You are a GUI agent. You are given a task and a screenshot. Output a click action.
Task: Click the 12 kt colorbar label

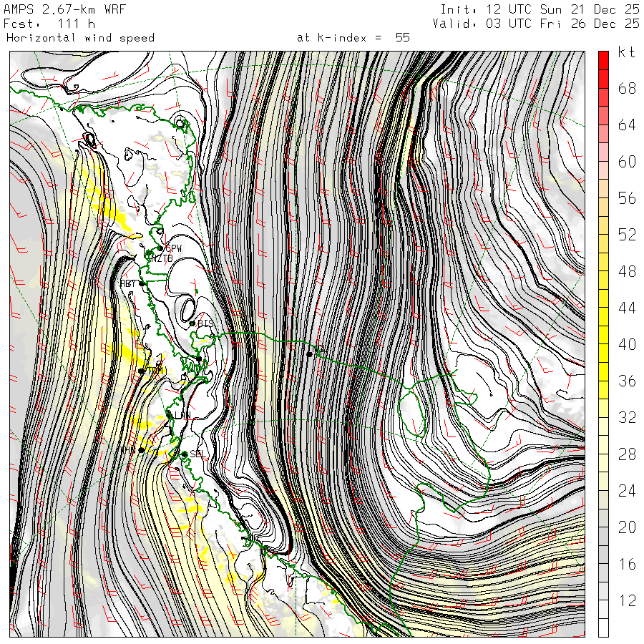[627, 601]
